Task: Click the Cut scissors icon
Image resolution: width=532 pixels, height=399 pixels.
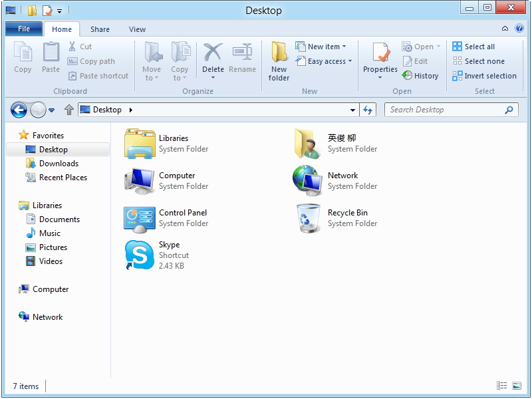Action: pyautogui.click(x=72, y=47)
